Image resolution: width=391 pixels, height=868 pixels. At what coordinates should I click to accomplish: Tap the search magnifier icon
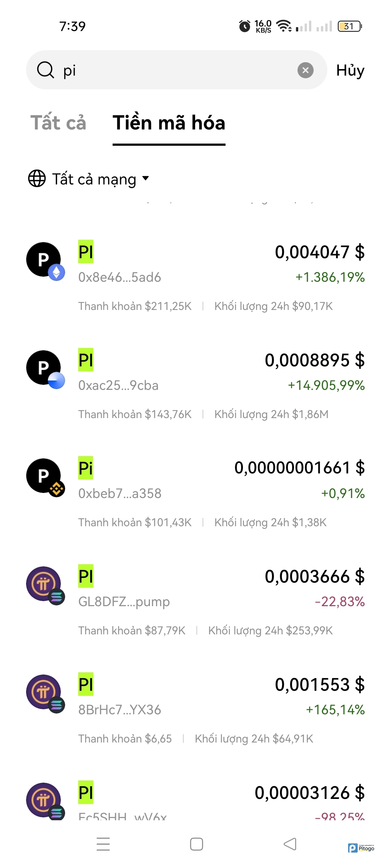46,70
